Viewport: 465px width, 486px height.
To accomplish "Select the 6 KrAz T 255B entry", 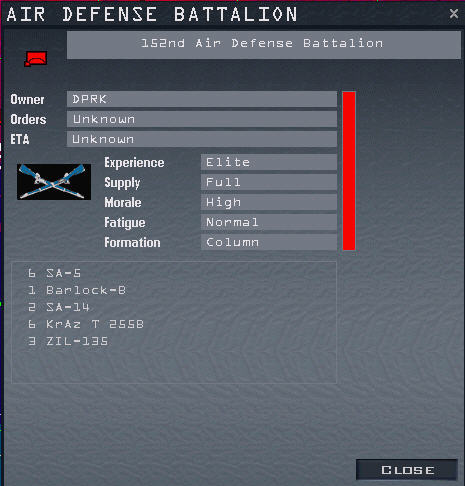I will [86, 324].
